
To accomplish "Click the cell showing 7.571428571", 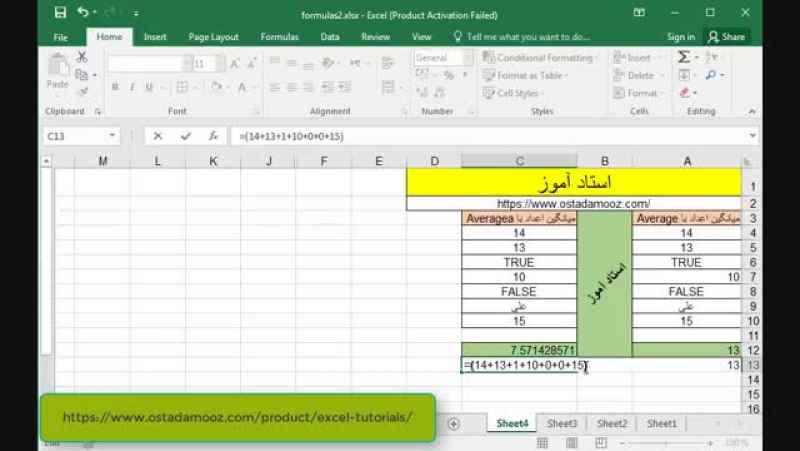I will (519, 350).
